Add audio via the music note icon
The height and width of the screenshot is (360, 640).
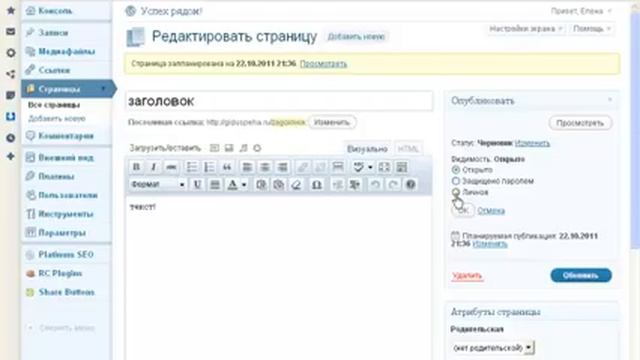(x=244, y=148)
